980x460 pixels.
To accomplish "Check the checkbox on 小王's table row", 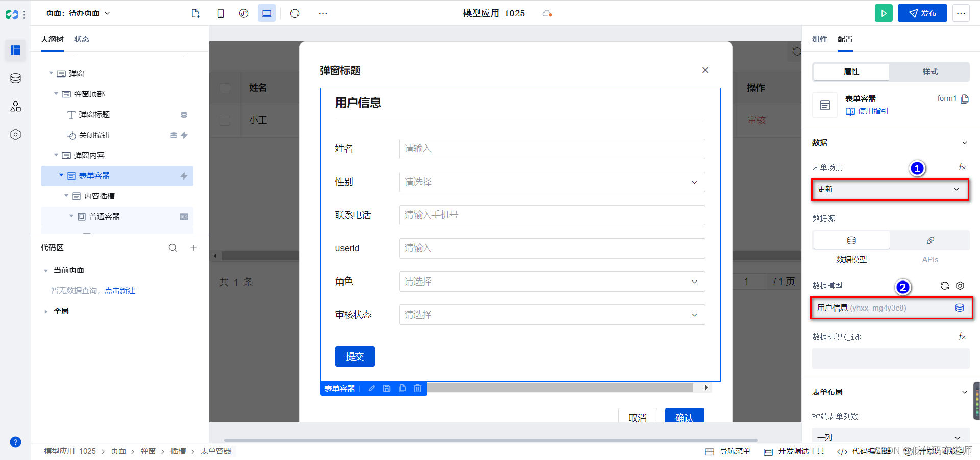I will pos(225,120).
